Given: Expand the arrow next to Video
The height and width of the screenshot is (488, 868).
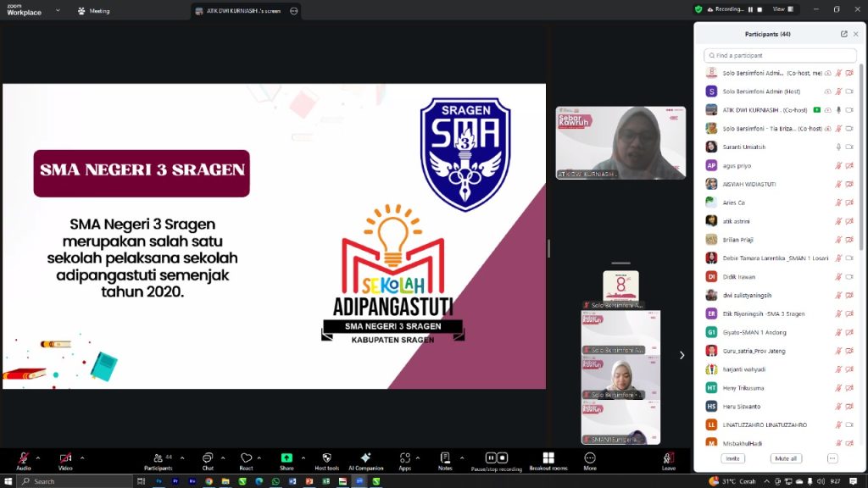Looking at the screenshot, I should pos(82,457).
